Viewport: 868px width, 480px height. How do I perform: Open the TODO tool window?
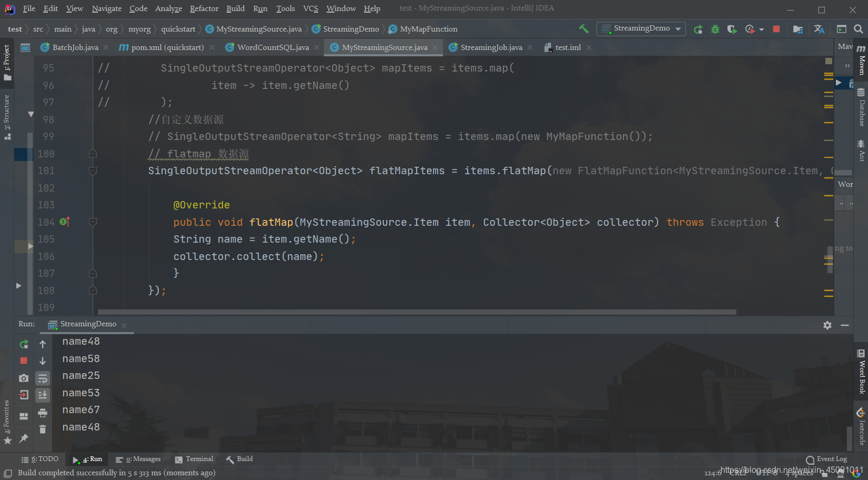coord(40,459)
